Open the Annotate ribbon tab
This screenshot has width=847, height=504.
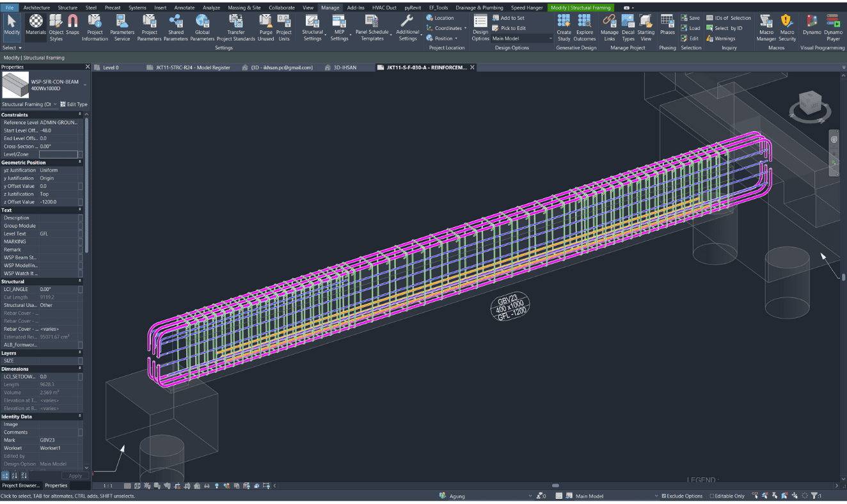click(x=184, y=8)
